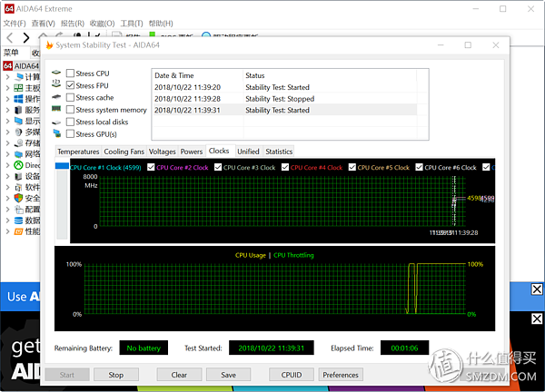Expand the first computer tree node
This screenshot has height=392, width=545.
pos(7,77)
